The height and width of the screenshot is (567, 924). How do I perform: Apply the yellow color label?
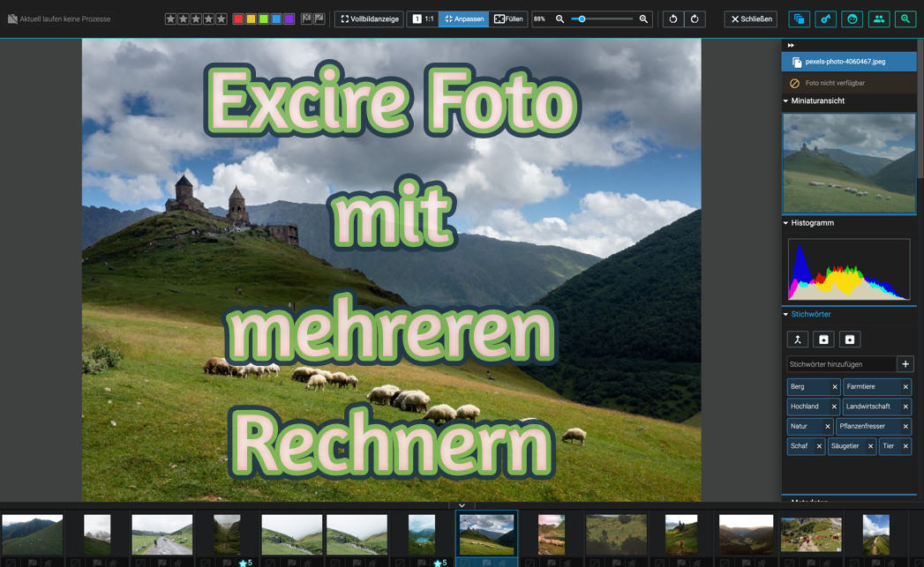(251, 19)
